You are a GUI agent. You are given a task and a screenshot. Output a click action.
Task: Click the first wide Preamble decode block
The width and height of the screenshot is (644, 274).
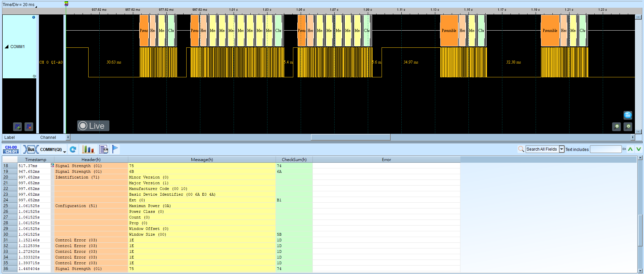(x=449, y=31)
